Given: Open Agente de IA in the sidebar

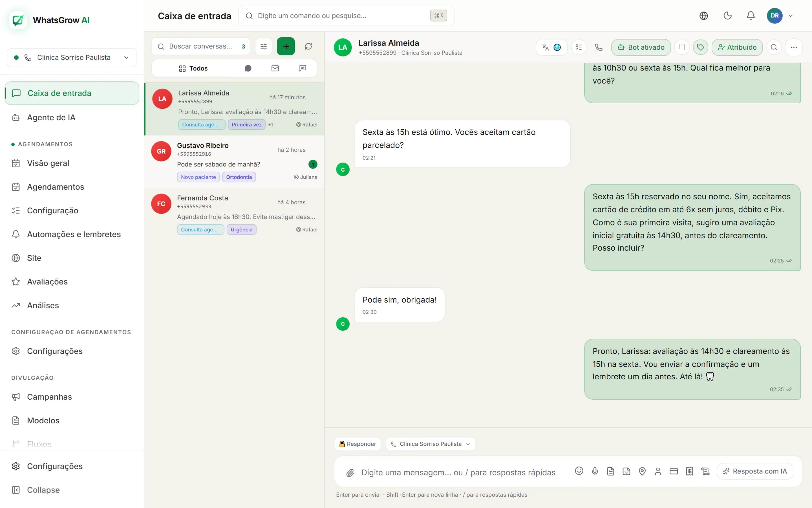Looking at the screenshot, I should (72, 118).
